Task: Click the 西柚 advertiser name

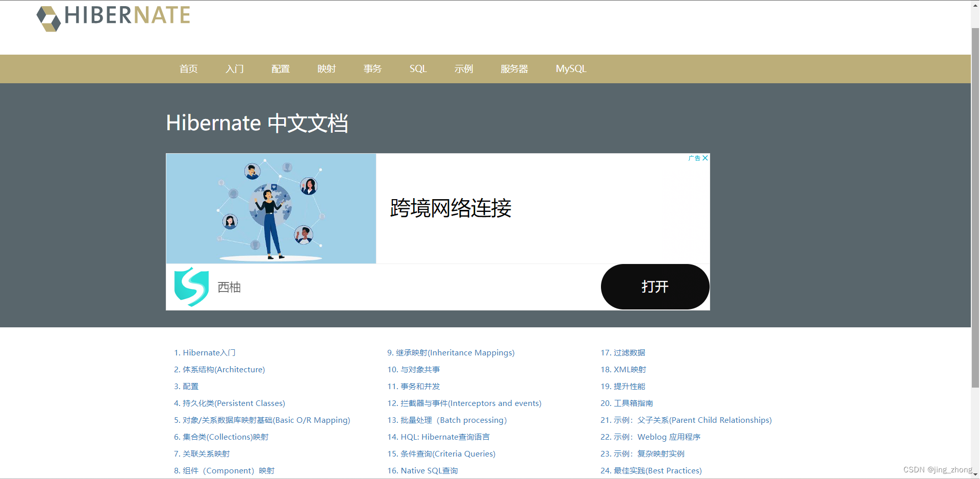Action: click(x=229, y=288)
